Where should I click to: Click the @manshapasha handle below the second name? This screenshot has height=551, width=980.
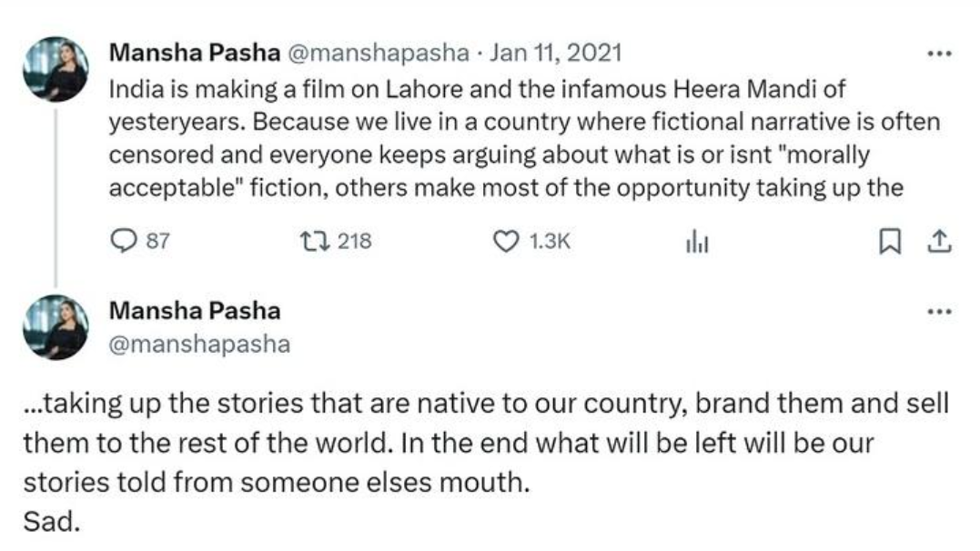[199, 345]
